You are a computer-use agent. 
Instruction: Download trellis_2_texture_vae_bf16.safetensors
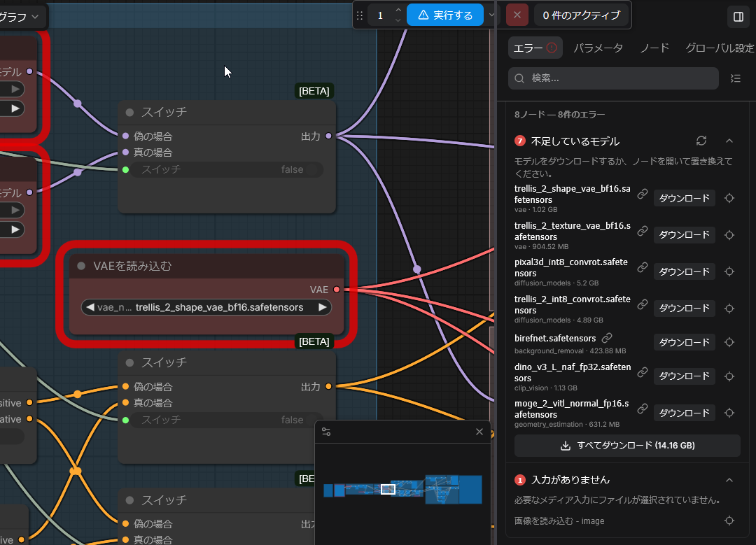click(684, 234)
